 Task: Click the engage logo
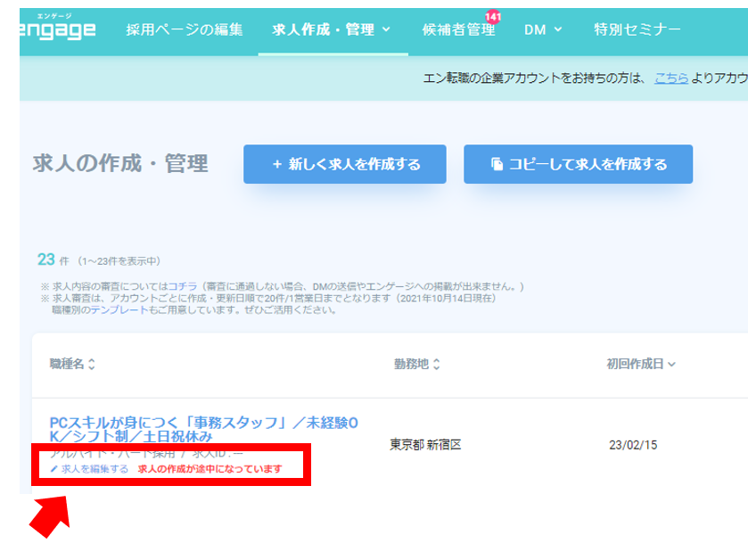(x=57, y=27)
